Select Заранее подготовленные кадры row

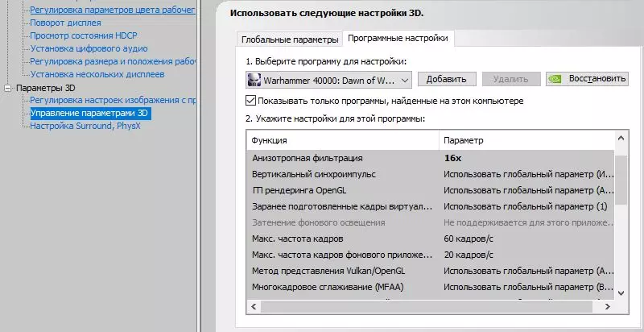(430, 206)
